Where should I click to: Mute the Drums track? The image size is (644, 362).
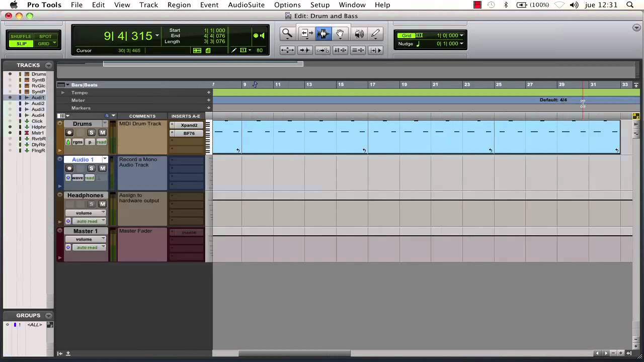pyautogui.click(x=103, y=133)
